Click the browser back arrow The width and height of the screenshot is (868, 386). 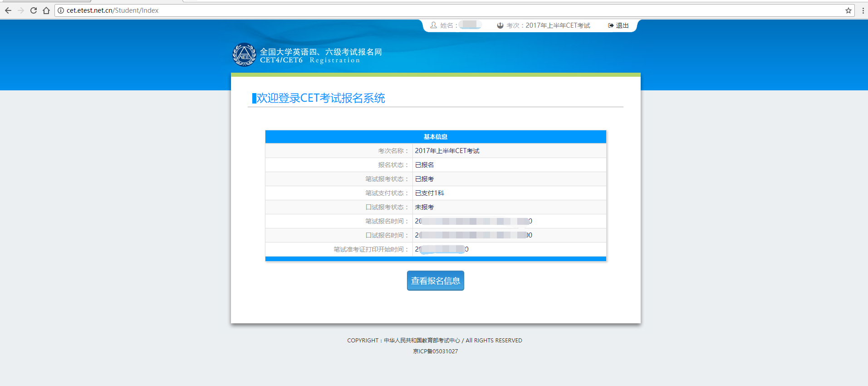coord(8,10)
